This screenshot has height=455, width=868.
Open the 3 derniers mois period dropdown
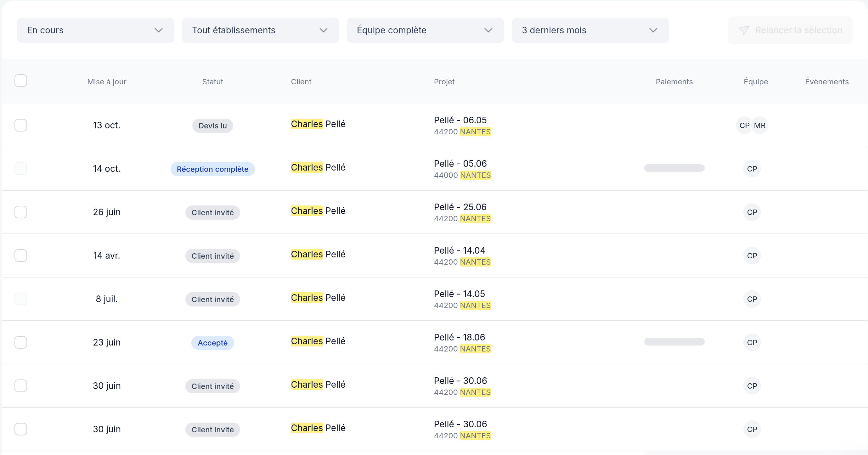[x=590, y=30]
